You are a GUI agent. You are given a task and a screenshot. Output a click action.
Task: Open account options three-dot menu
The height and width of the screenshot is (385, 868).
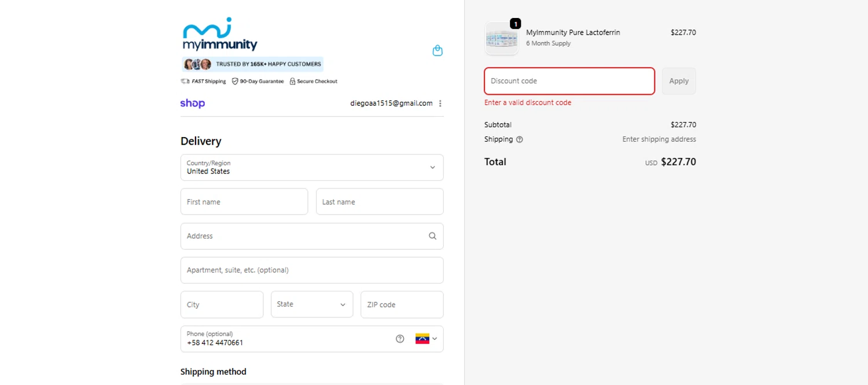[x=440, y=103]
